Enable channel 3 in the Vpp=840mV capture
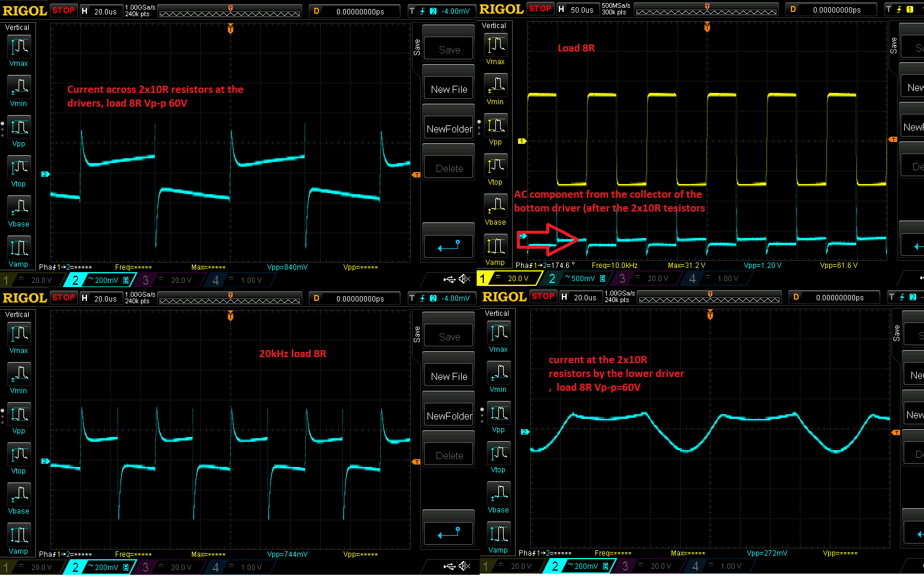 [x=170, y=280]
